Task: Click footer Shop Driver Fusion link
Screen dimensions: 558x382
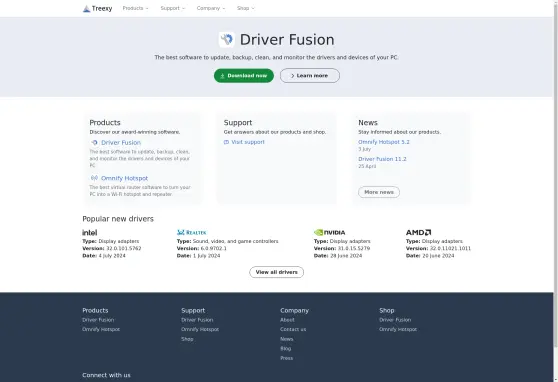Action: [395, 320]
